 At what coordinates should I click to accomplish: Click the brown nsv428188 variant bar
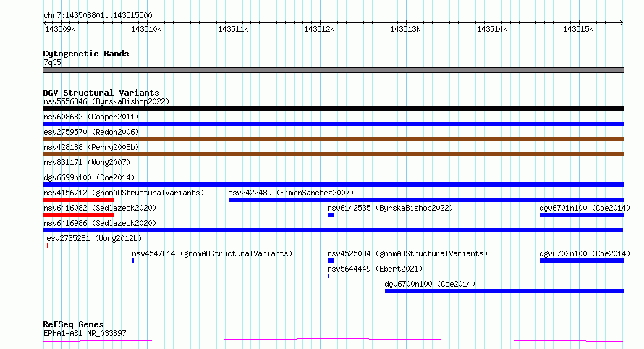coord(333,154)
